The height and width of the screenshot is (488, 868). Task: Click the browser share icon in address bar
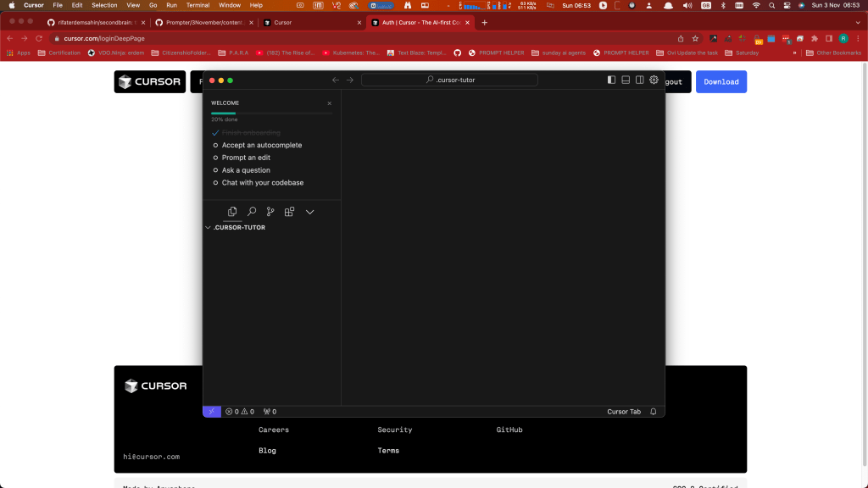pos(681,39)
